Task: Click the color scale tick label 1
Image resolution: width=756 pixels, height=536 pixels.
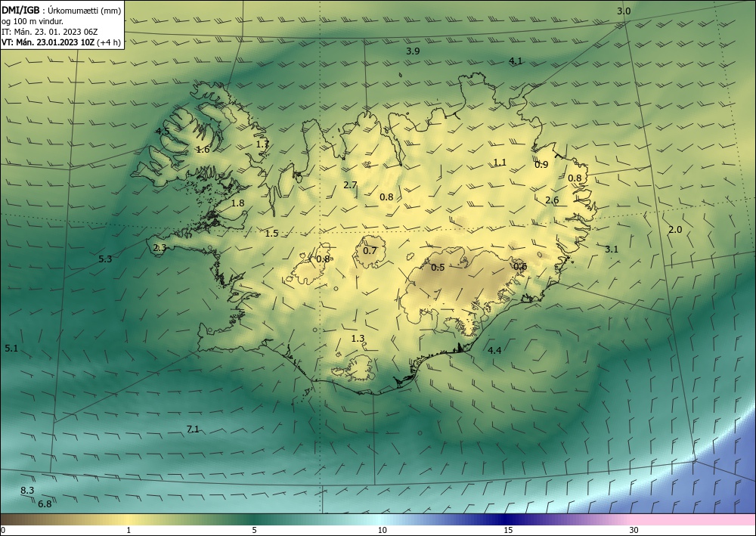Action: (x=129, y=530)
